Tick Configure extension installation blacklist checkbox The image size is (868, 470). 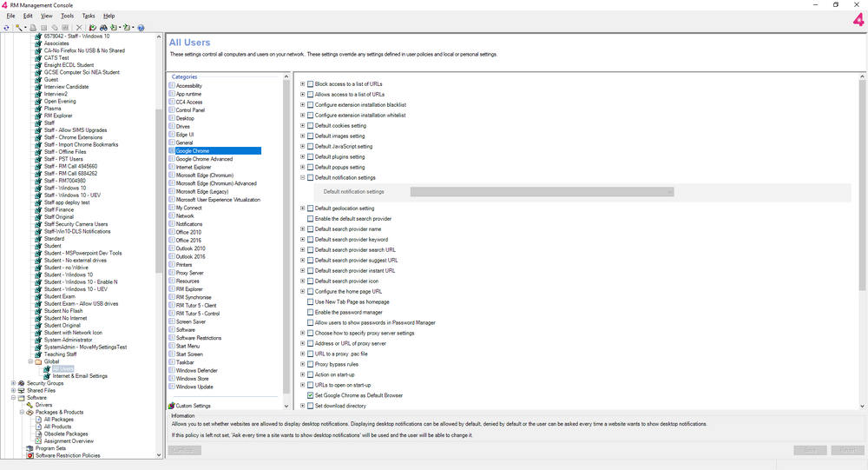[x=310, y=105]
